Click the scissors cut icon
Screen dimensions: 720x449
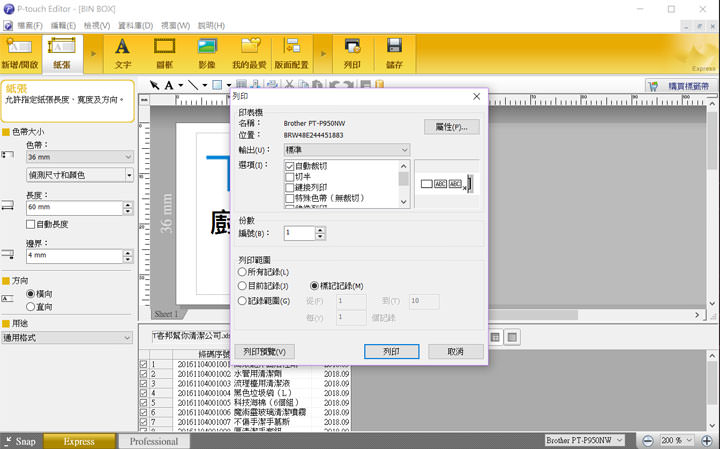289,84
